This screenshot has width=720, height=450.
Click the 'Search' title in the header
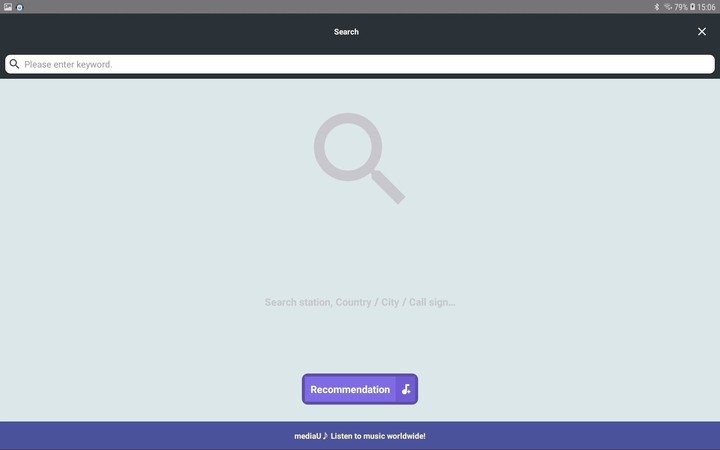tap(346, 32)
